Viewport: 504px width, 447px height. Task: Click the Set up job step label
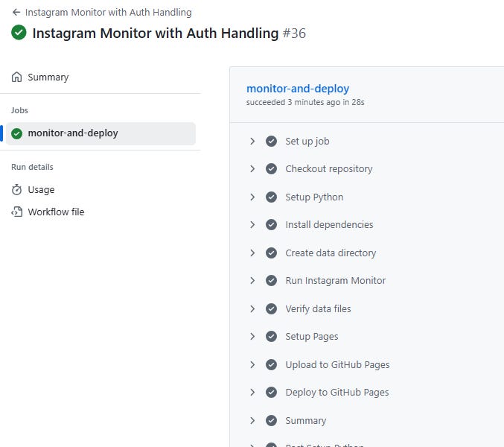click(307, 141)
